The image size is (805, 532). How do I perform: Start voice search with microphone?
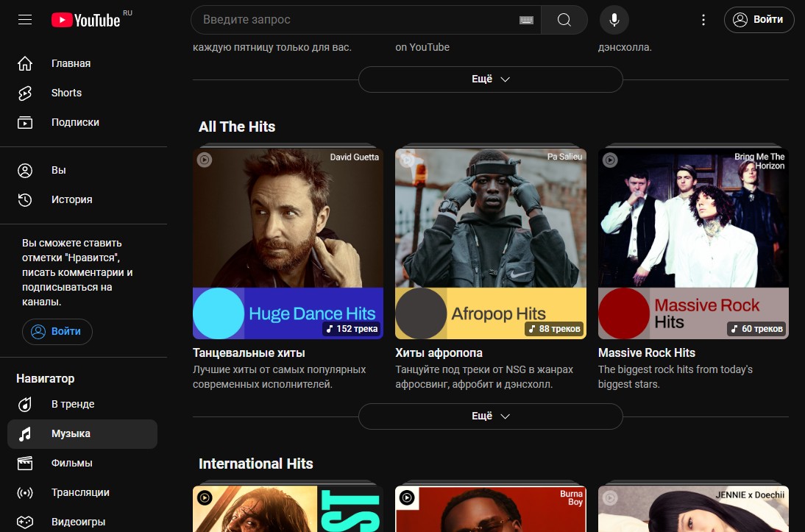614,20
